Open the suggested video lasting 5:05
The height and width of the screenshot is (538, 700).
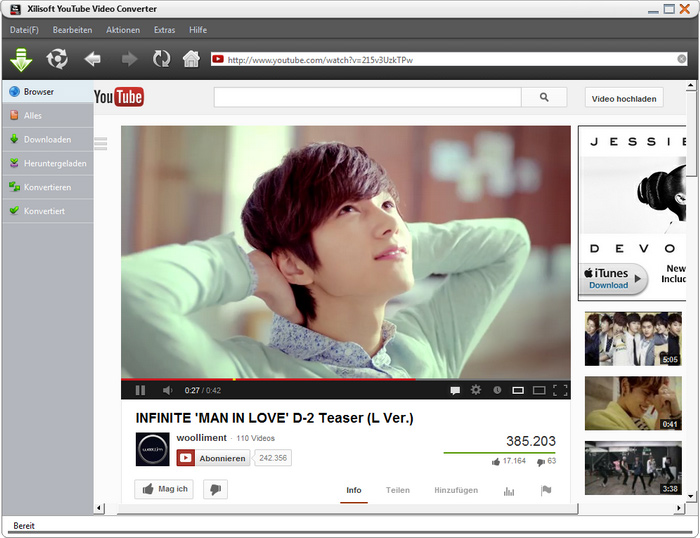[633, 339]
